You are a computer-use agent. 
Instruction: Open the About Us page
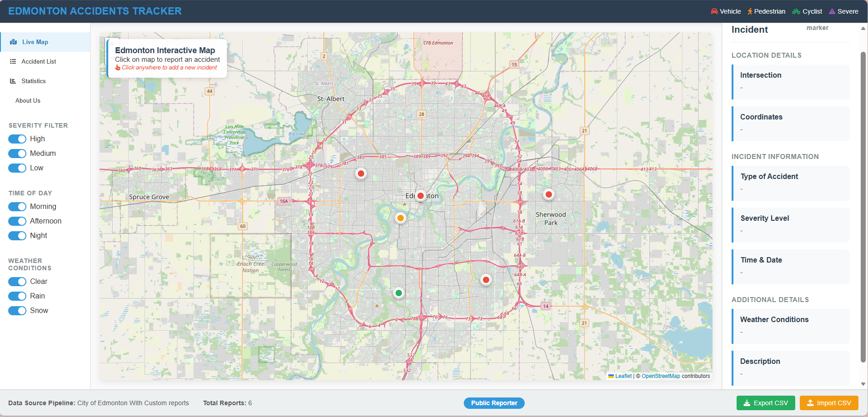coord(45,100)
